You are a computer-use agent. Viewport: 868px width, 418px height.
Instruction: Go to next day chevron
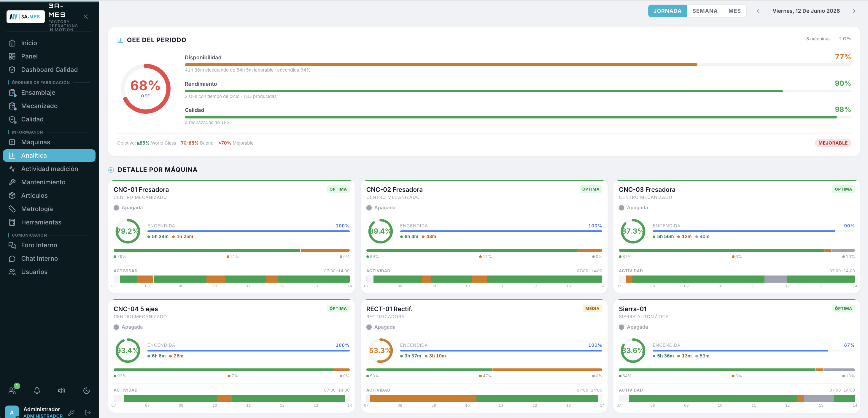[x=854, y=11]
